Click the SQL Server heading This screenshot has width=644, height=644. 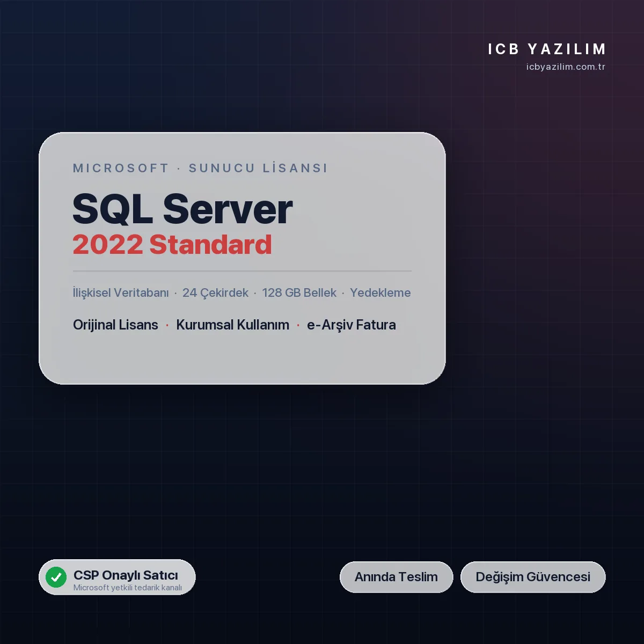coord(182,209)
